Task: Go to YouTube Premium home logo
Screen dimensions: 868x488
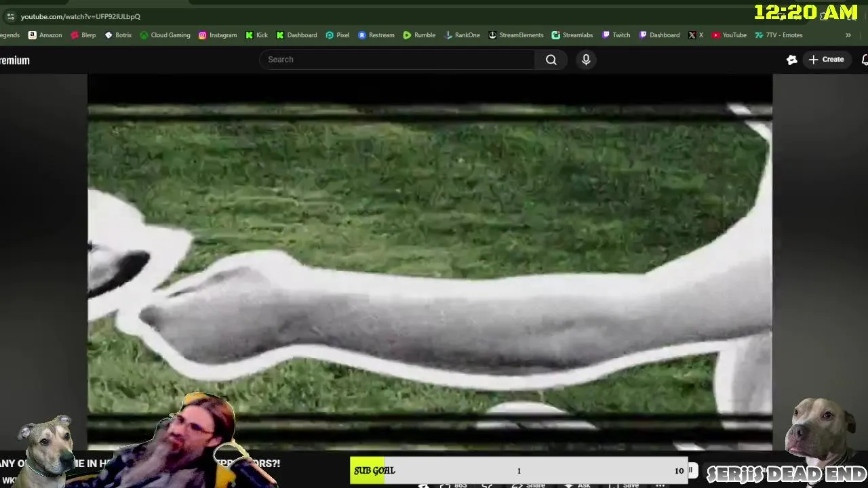Action: [x=14, y=60]
